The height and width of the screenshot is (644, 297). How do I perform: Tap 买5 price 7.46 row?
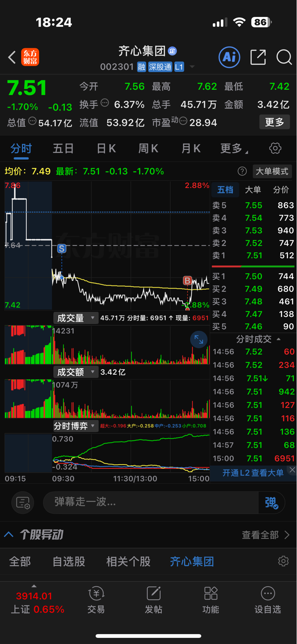[x=253, y=326]
